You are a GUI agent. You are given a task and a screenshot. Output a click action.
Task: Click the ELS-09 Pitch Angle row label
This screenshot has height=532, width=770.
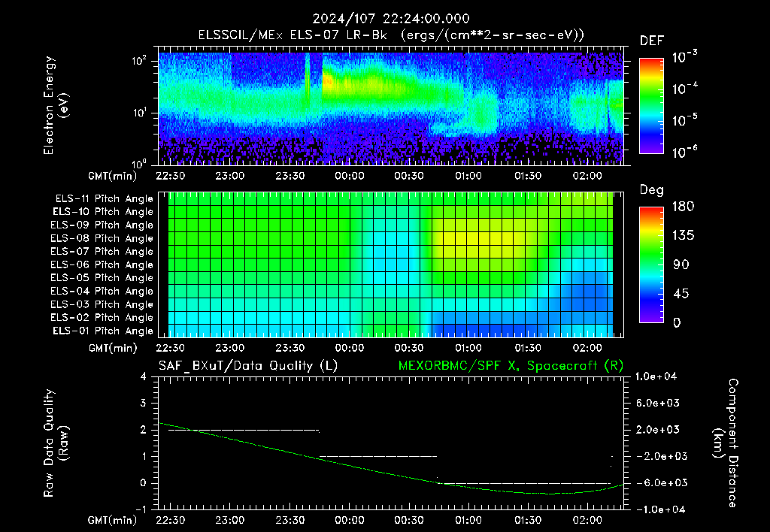pos(102,225)
